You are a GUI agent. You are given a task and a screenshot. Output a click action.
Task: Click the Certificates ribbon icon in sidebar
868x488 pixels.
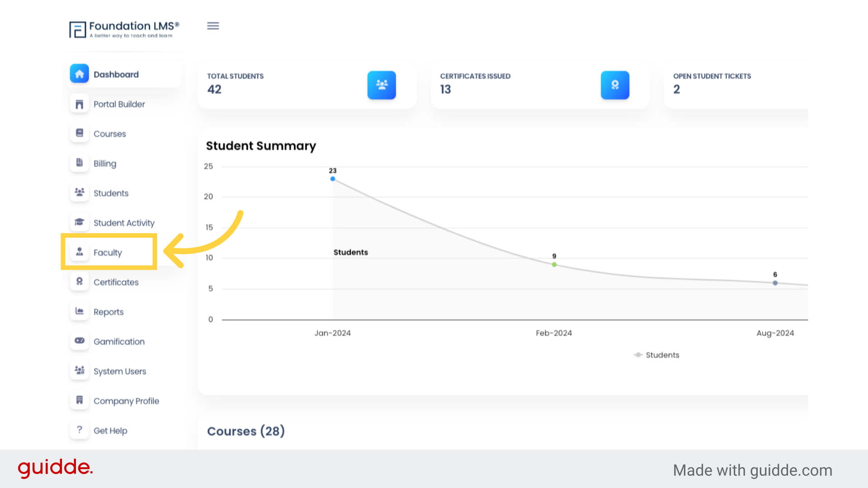click(80, 282)
